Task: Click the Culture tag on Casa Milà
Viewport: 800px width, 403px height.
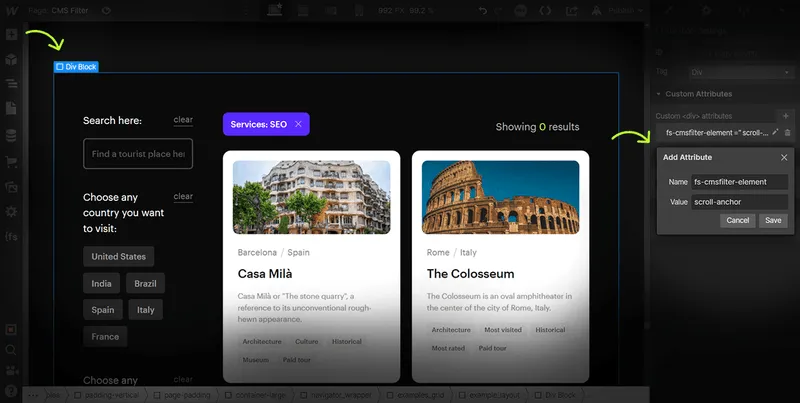Action: pyautogui.click(x=307, y=342)
